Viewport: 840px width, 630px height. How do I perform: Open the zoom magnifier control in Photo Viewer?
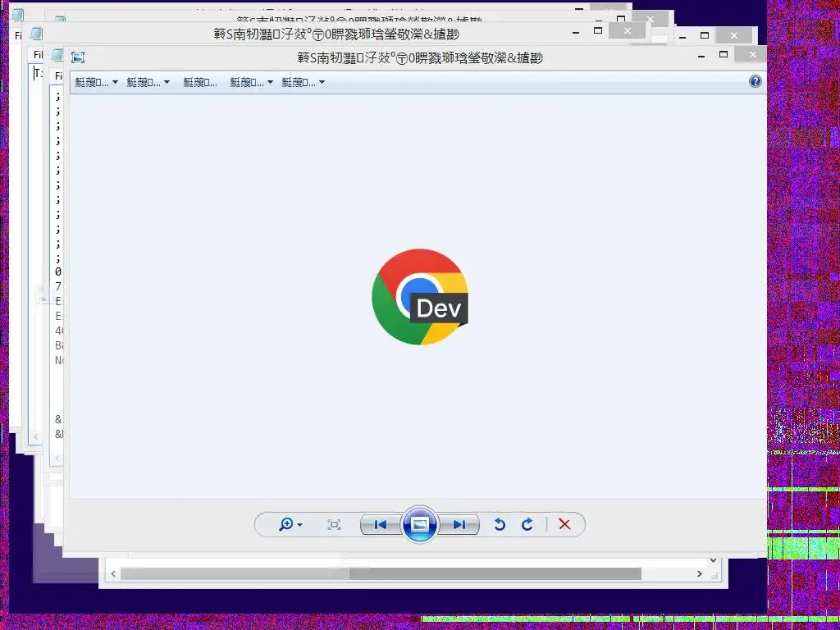pyautogui.click(x=290, y=524)
